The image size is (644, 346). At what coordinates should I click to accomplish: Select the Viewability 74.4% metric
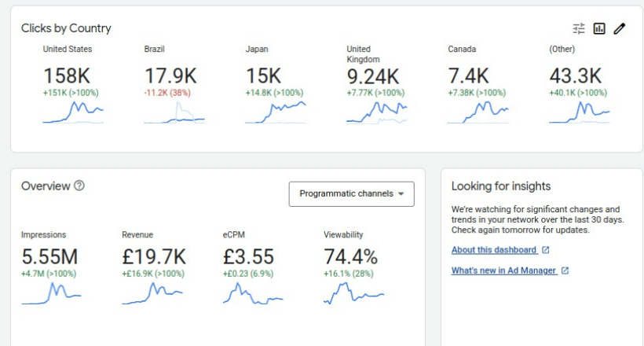coord(350,257)
